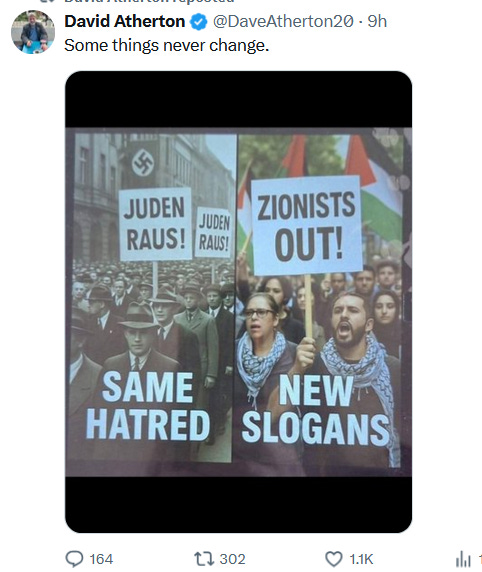The width and height of the screenshot is (482, 572).
Task: Click the 302 reposts count
Action: (232, 559)
